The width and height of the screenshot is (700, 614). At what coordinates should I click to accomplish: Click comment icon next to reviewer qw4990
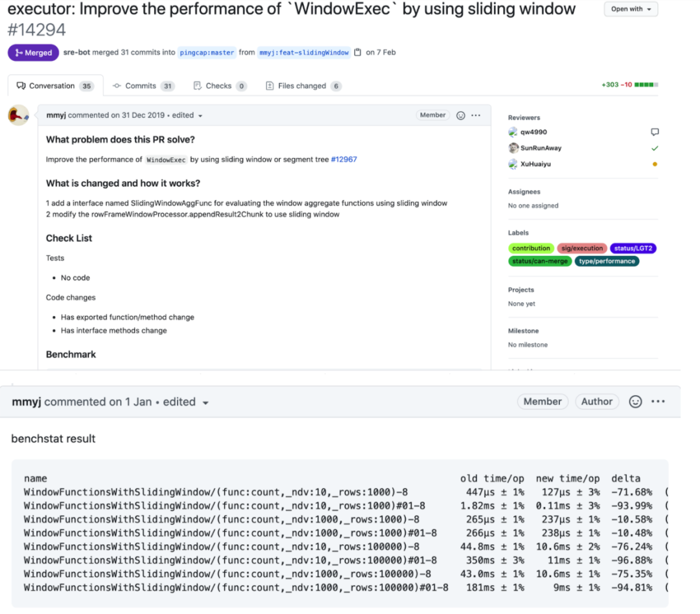(x=655, y=132)
